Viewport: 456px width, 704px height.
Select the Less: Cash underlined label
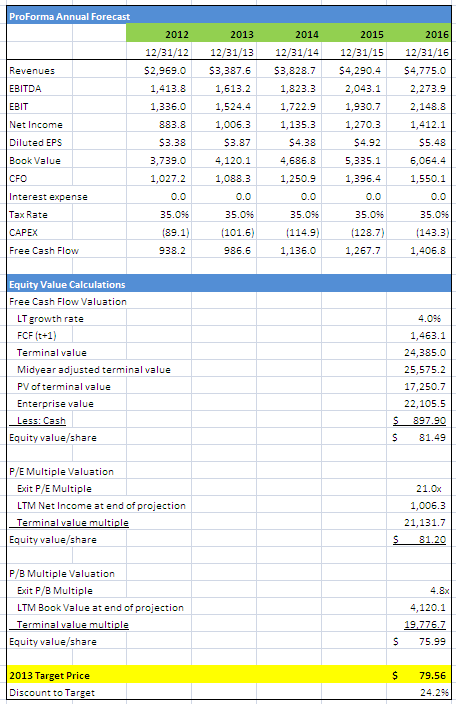point(41,421)
